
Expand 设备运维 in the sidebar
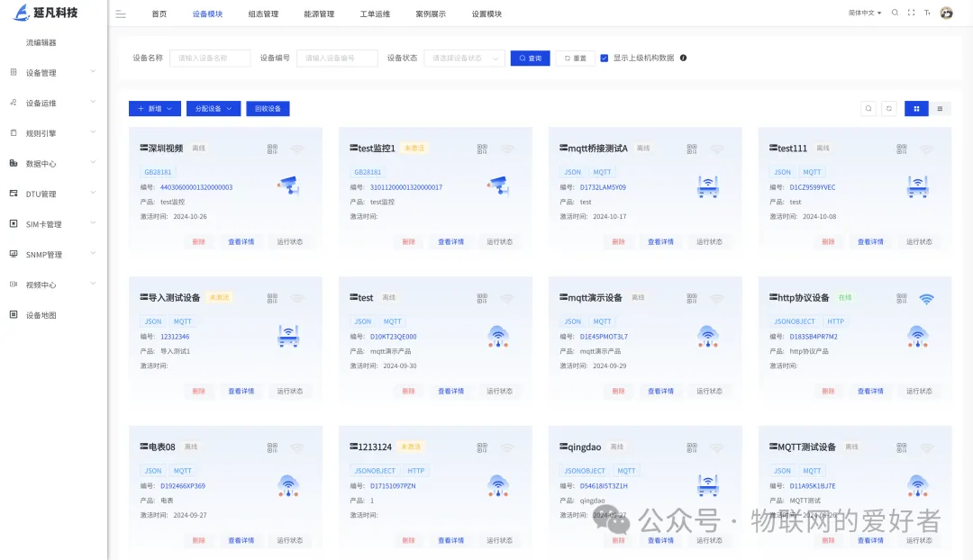(53, 103)
